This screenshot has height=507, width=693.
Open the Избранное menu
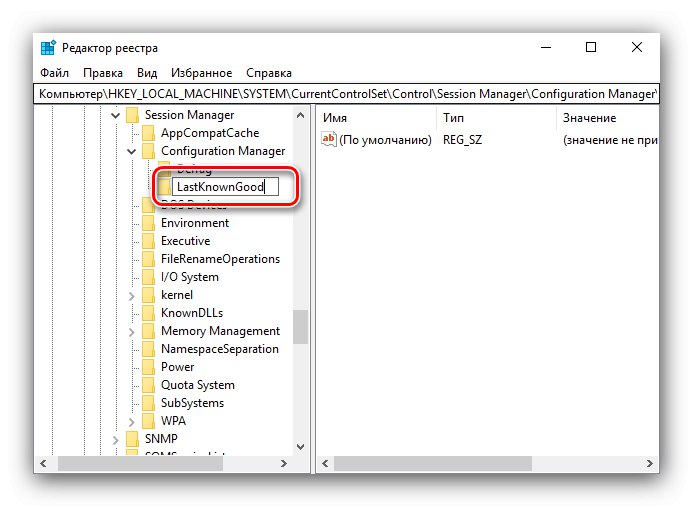tap(201, 73)
